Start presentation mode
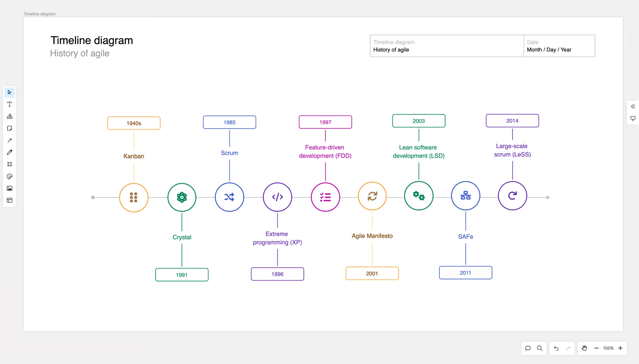The height and width of the screenshot is (364, 639). pos(633,118)
